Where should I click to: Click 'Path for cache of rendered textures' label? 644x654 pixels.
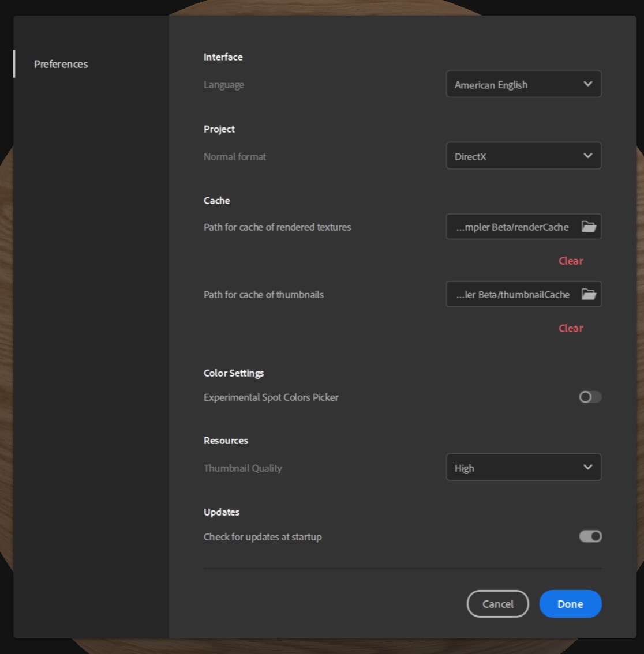click(x=277, y=227)
